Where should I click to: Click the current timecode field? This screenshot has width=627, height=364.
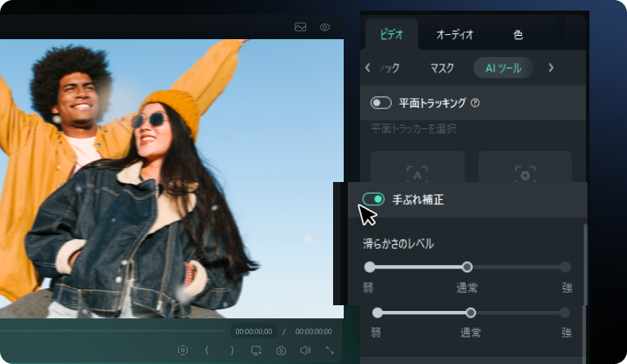pyautogui.click(x=254, y=331)
